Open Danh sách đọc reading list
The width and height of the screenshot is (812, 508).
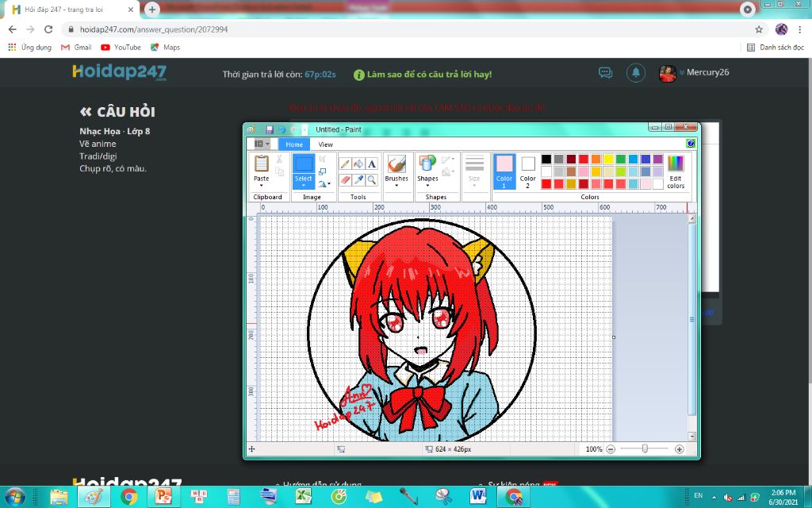(776, 47)
